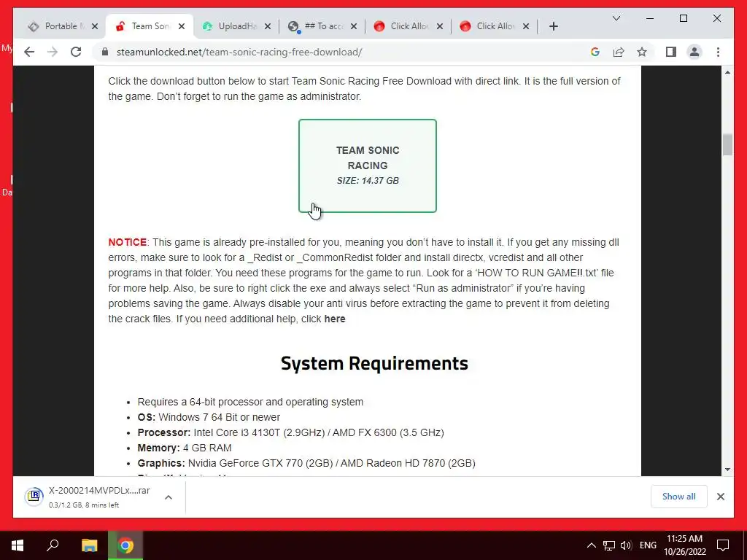The width and height of the screenshot is (747, 560).
Task: Open taskbar Search
Action: click(x=53, y=545)
